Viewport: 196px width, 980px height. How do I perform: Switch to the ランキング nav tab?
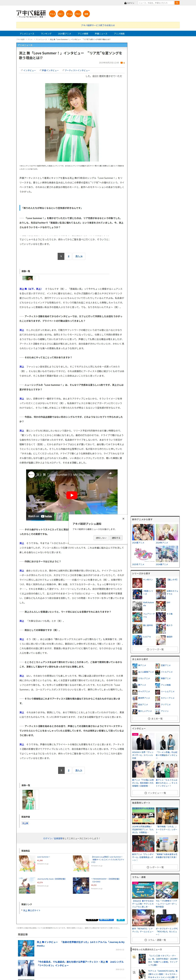point(46,33)
